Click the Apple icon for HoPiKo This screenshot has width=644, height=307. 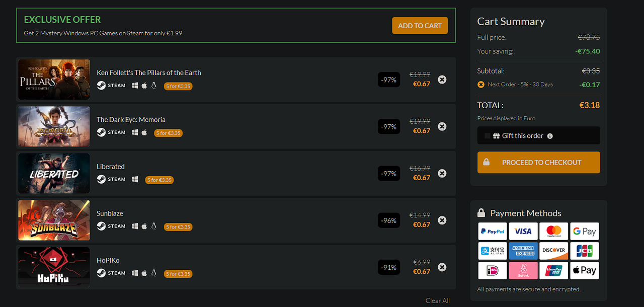pyautogui.click(x=144, y=273)
